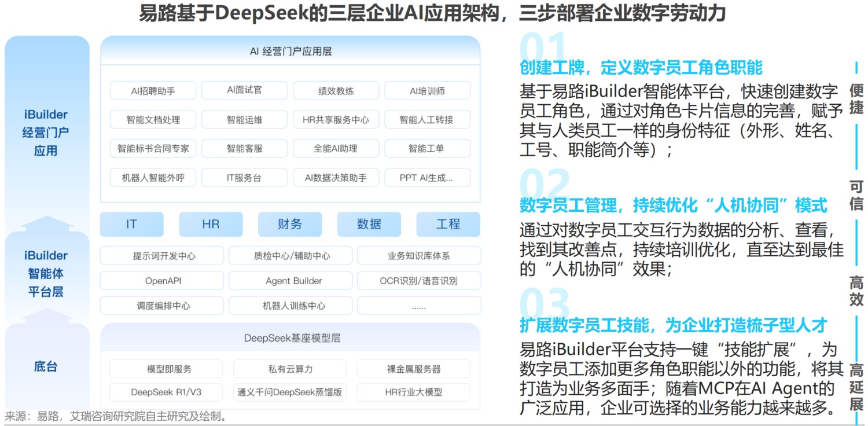
Task: Click iBuilder 经营门户 应用 side label
Action: [46, 133]
